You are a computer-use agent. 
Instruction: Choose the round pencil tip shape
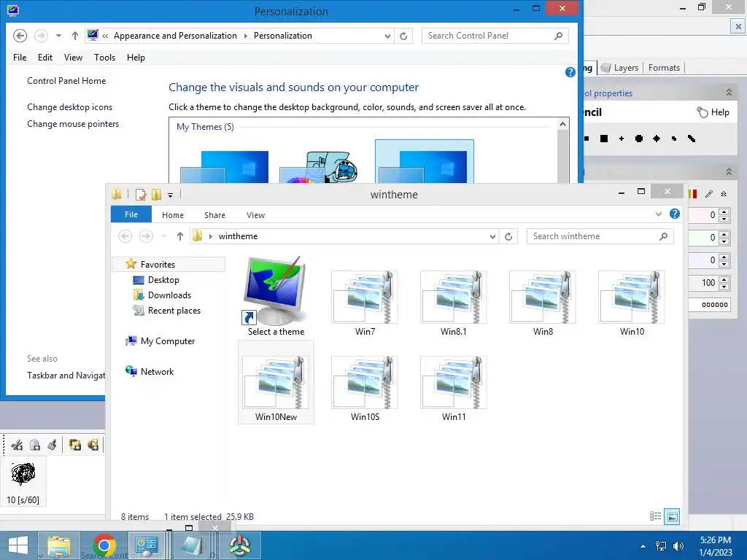pyautogui.click(x=639, y=139)
